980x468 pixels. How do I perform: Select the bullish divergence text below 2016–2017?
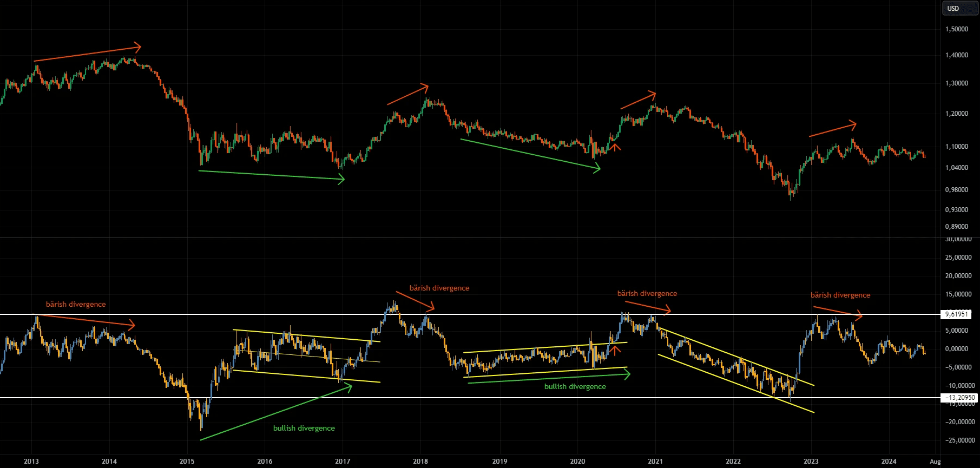(304, 428)
